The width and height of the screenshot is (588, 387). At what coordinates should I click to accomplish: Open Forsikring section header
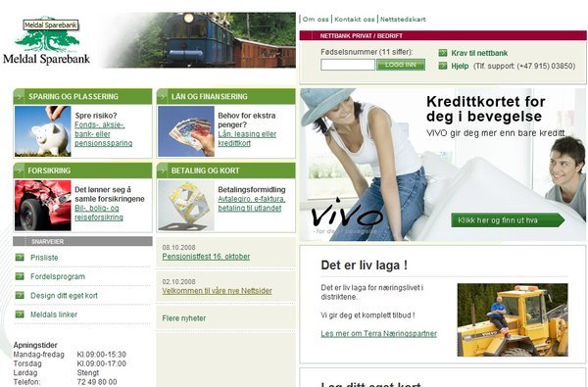tap(82, 170)
